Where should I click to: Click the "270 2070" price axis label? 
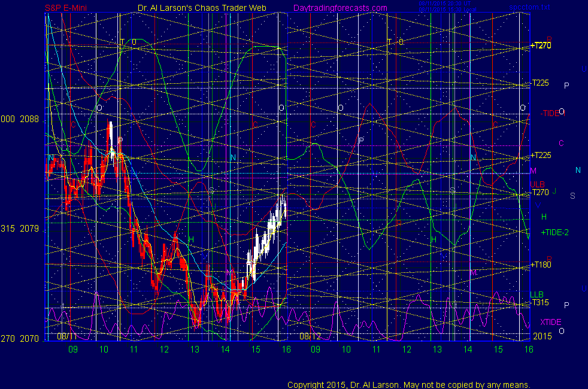click(x=20, y=339)
